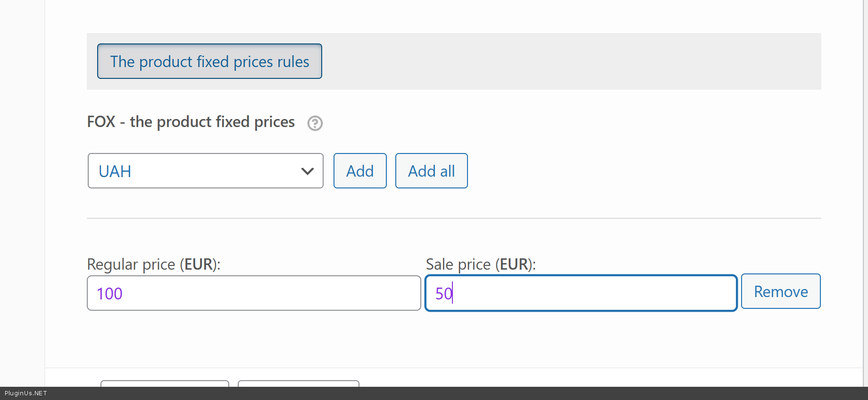The height and width of the screenshot is (400, 868).
Task: Click the value 50 in Sale price
Action: click(443, 294)
